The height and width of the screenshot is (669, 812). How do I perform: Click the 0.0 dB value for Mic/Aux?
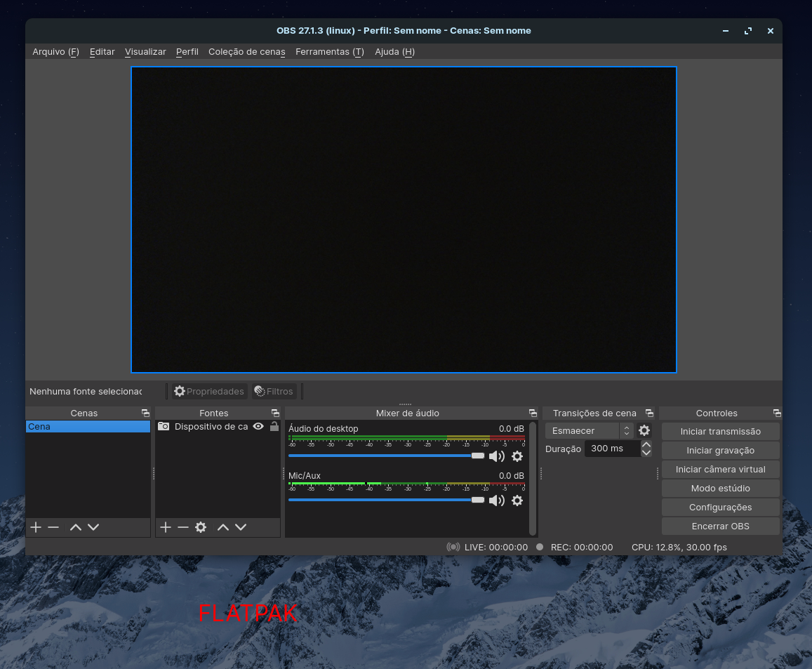point(511,476)
